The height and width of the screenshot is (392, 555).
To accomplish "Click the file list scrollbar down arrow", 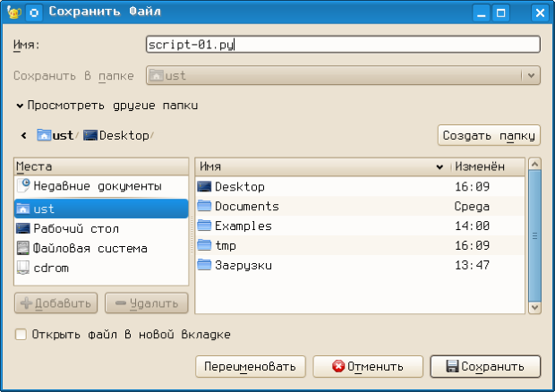I will (534, 308).
